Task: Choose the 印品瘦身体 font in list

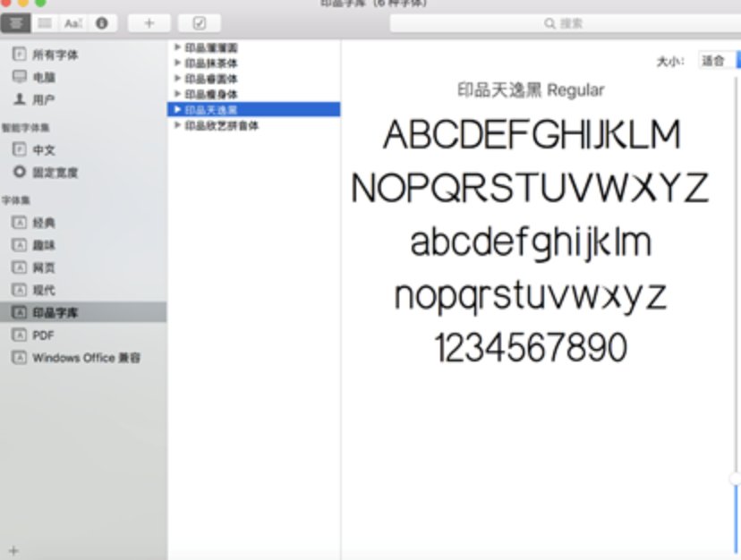Action: click(x=211, y=94)
